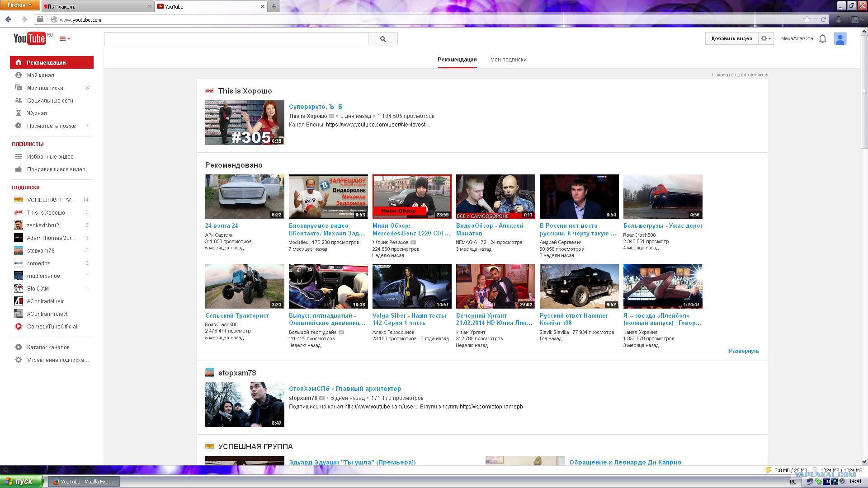Open Вечерний Ургант 21.02.2014 video title

(494, 319)
